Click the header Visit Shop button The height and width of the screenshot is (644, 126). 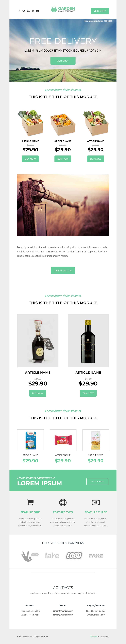100,11
